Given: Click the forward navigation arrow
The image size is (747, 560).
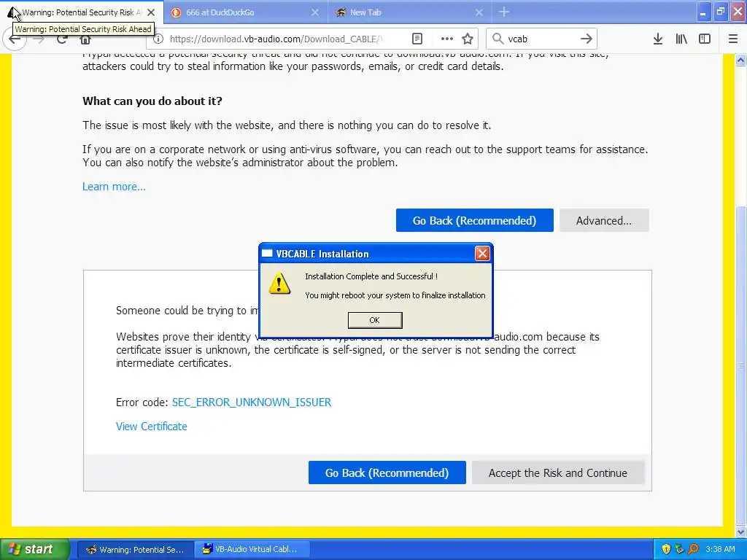Looking at the screenshot, I should coord(40,39).
